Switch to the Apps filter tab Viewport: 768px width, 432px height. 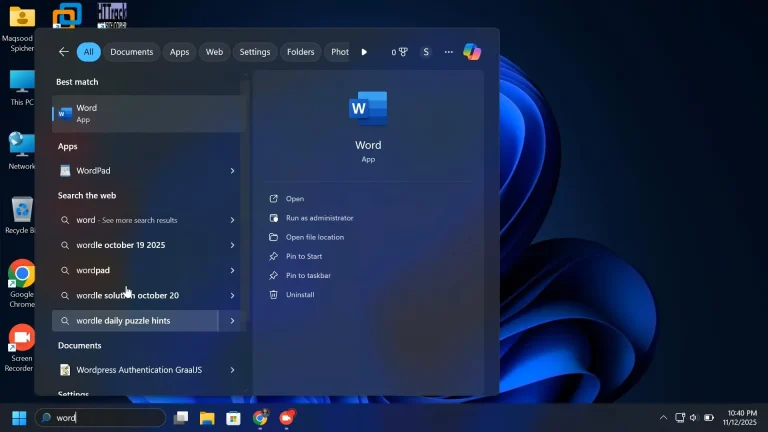point(179,52)
